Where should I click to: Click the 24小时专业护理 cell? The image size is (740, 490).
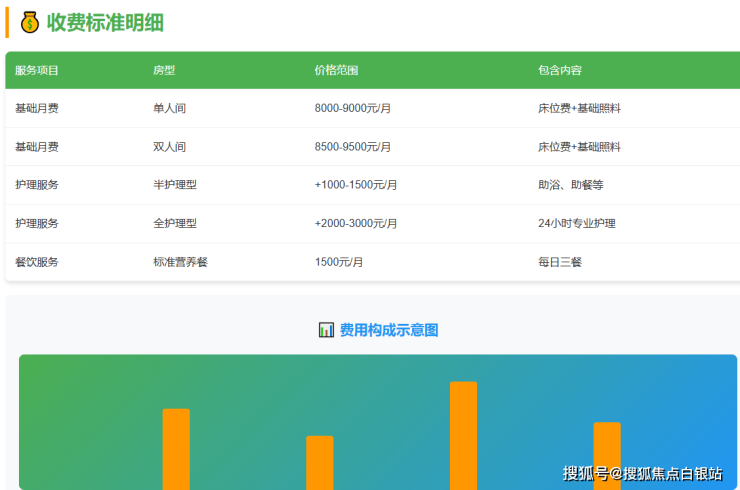coord(577,223)
